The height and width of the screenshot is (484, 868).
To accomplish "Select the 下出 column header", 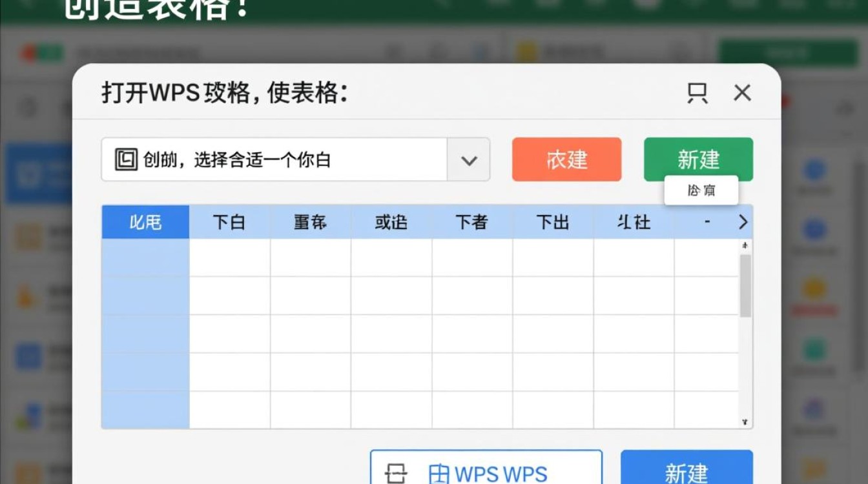I will tap(553, 222).
